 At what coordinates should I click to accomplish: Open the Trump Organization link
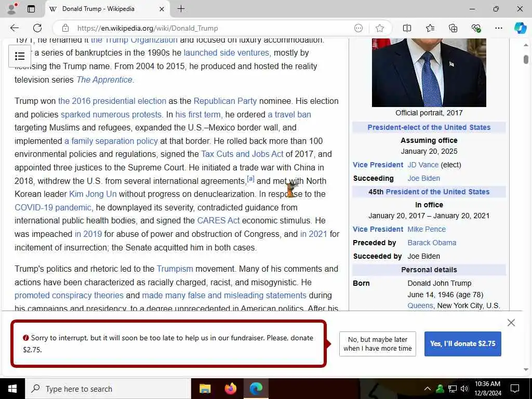click(135, 41)
